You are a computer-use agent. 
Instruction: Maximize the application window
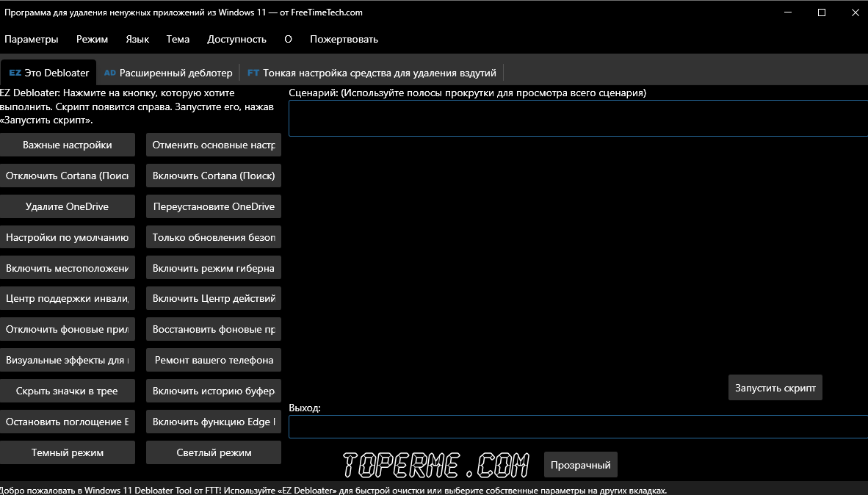[822, 12]
